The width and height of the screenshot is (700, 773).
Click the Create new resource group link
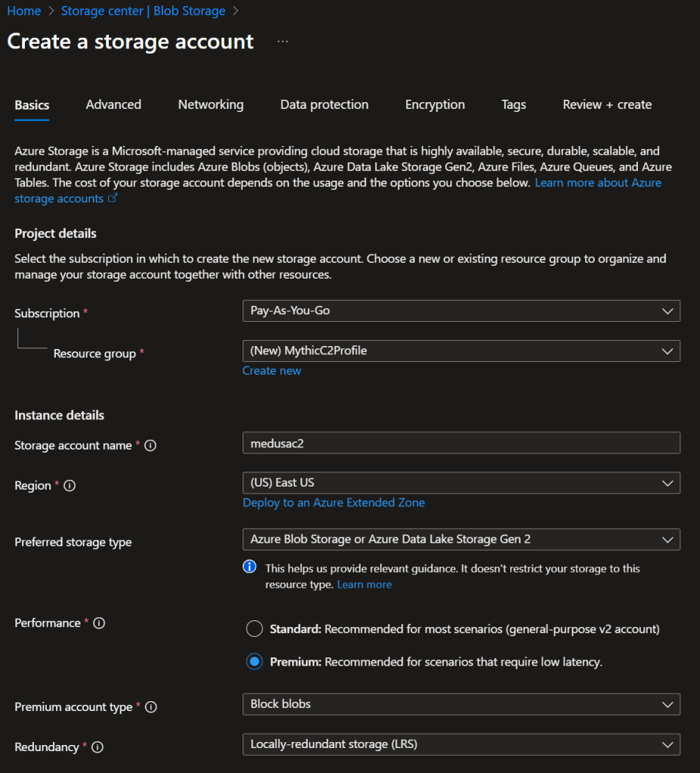click(271, 371)
